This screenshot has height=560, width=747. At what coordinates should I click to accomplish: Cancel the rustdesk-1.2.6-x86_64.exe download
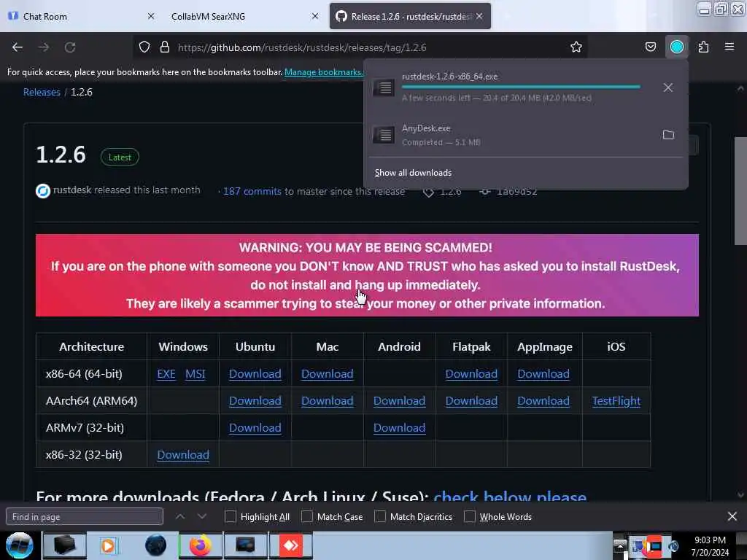coord(668,87)
